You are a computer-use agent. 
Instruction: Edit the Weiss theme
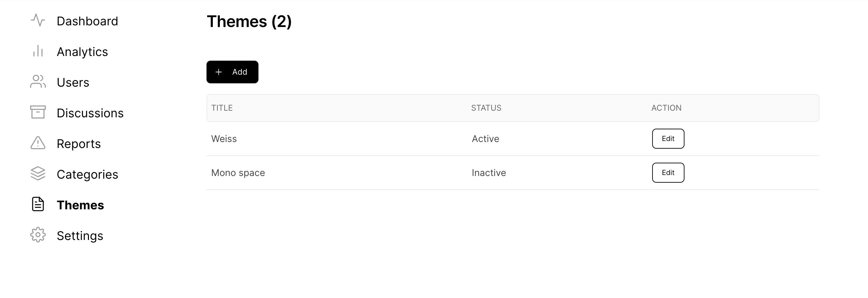[668, 139]
